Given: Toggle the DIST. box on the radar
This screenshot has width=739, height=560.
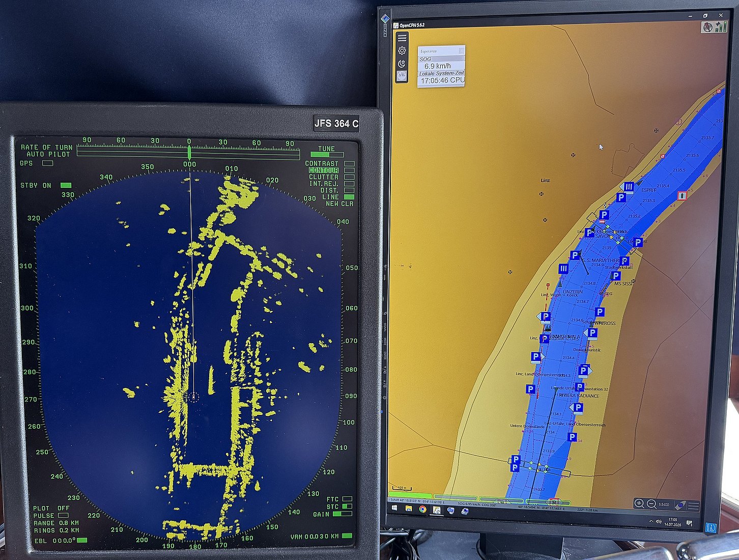Looking at the screenshot, I should 349,190.
